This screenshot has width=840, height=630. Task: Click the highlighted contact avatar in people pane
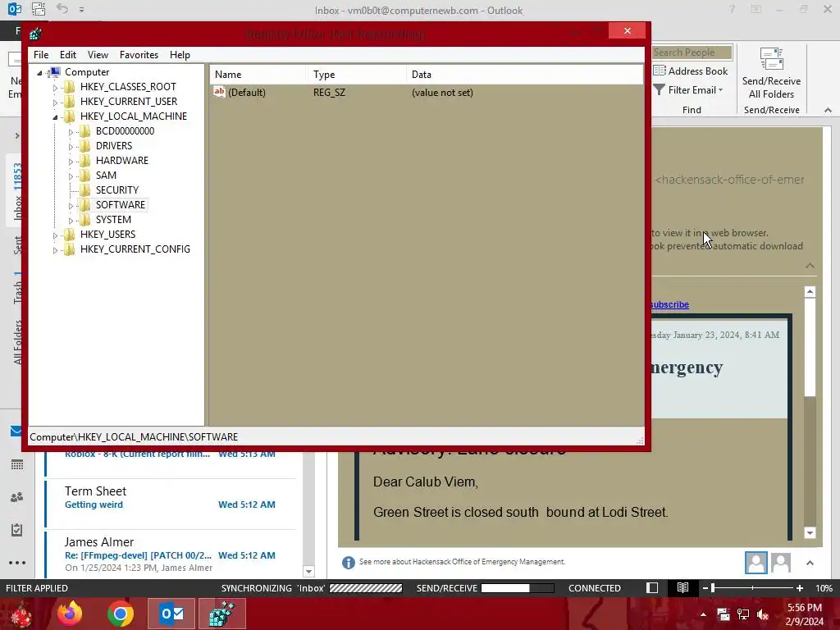click(756, 563)
